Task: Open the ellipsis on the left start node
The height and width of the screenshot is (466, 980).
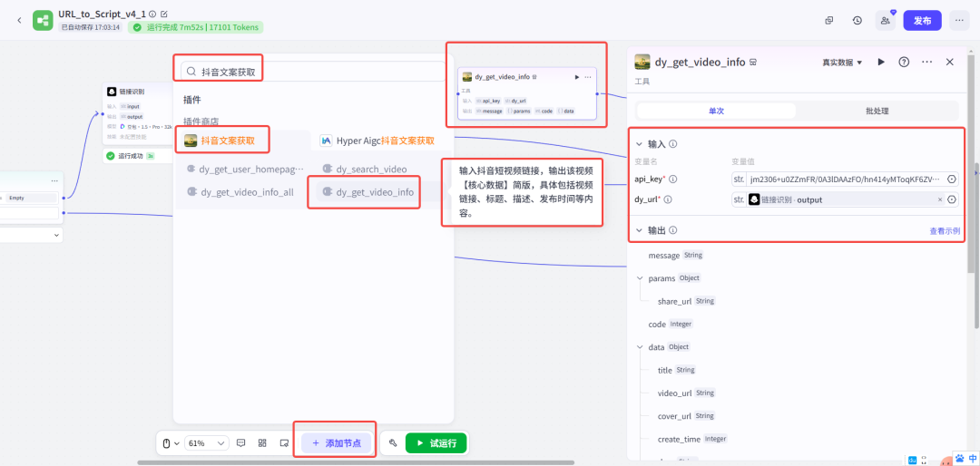Action: [54, 181]
